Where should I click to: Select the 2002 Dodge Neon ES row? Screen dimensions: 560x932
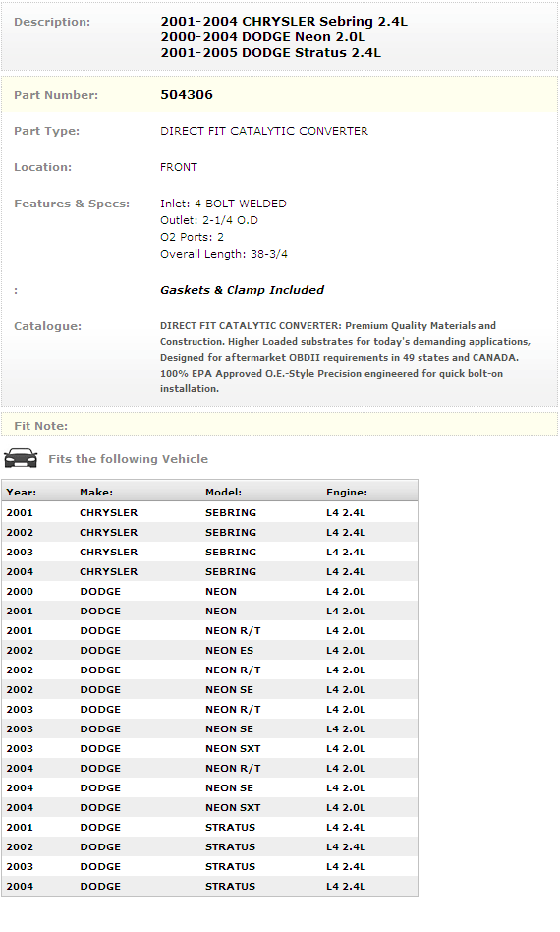pyautogui.click(x=209, y=650)
